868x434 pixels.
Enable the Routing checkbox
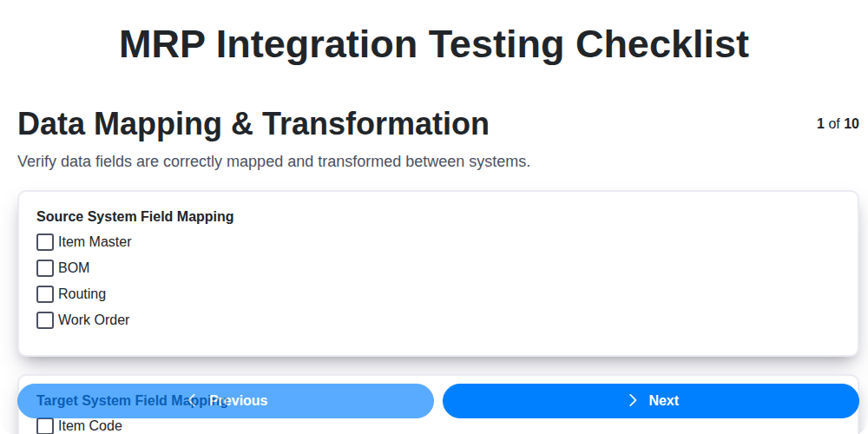tap(45, 294)
